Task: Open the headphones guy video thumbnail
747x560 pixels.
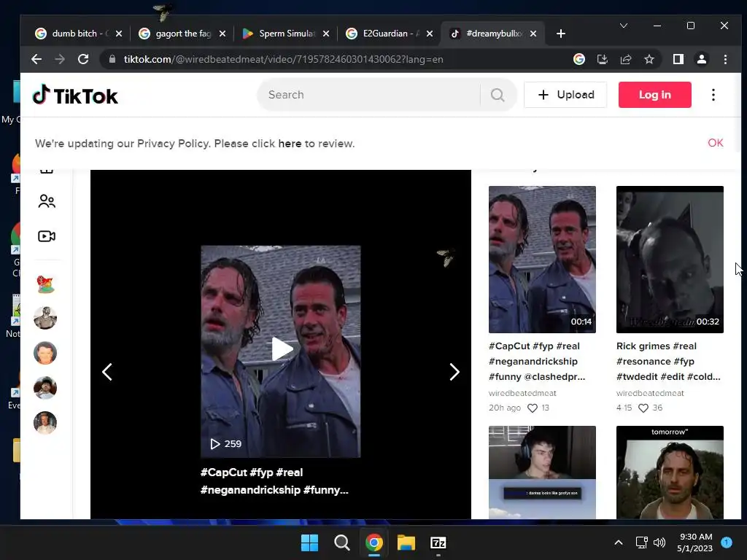Action: click(542, 472)
